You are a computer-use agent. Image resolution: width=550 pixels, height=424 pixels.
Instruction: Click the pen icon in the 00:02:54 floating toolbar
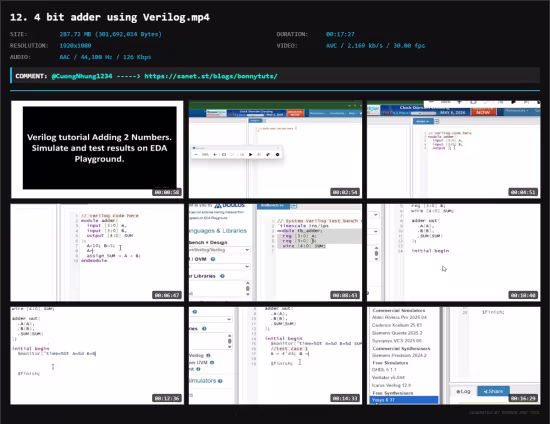[268, 154]
